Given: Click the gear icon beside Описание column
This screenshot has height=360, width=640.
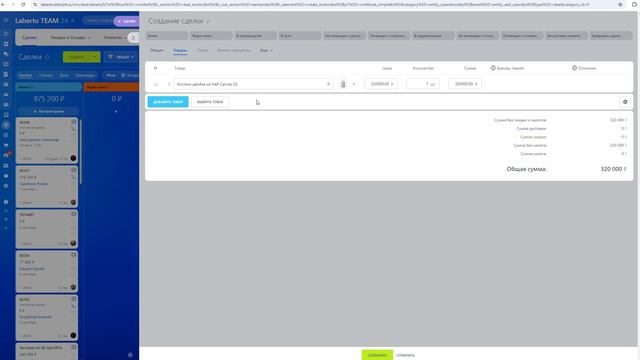Looking at the screenshot, I should (x=574, y=68).
